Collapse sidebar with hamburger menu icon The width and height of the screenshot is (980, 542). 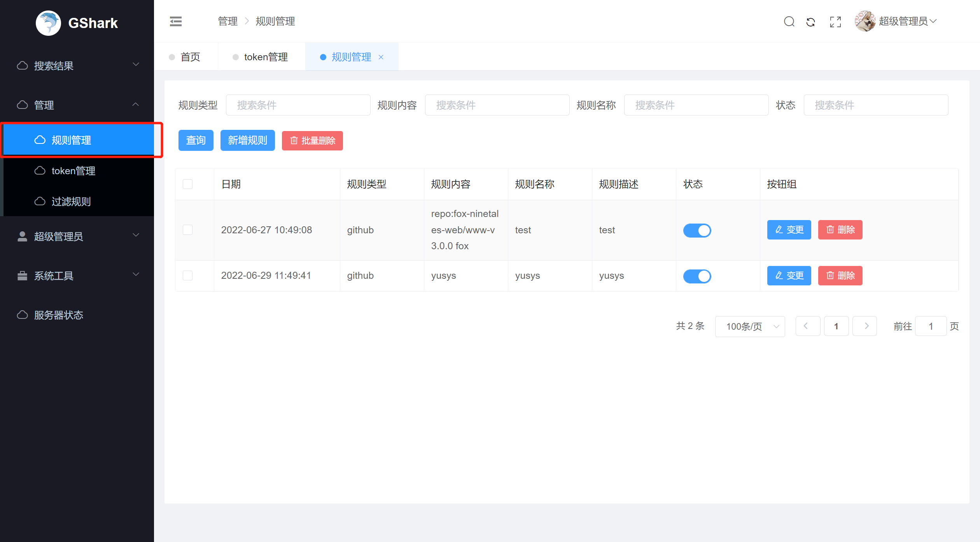[176, 21]
